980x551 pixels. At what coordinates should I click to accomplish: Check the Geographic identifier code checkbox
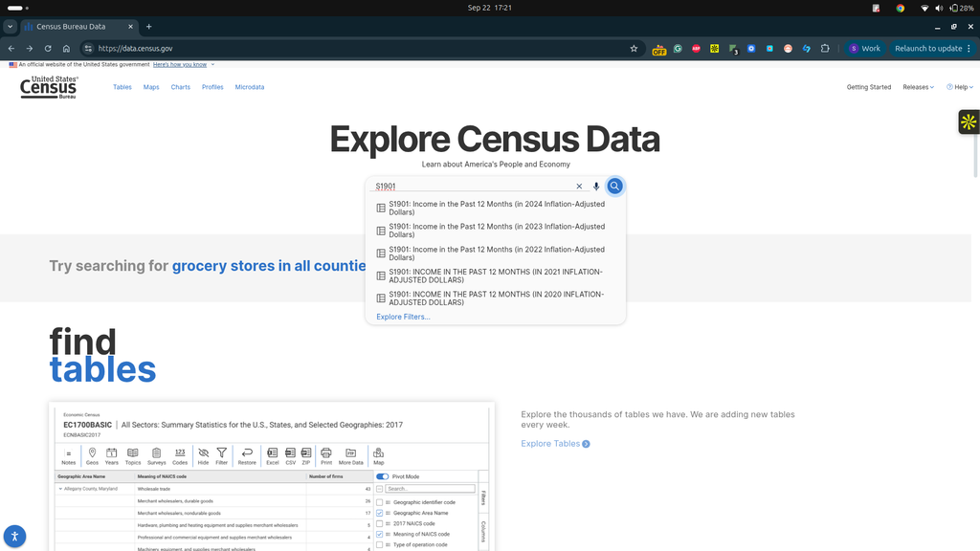point(379,502)
